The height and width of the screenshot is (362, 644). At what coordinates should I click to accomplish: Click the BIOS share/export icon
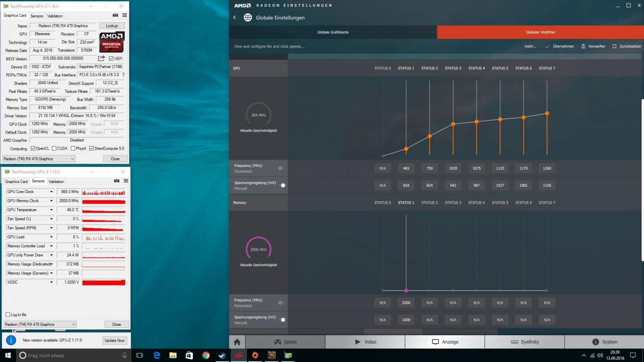coord(101,58)
